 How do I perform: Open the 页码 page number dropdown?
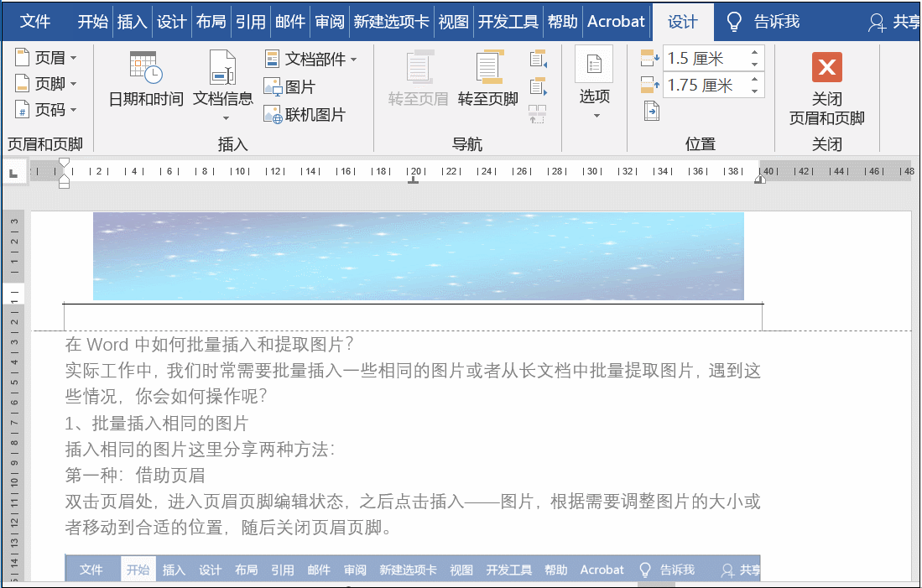click(x=45, y=109)
